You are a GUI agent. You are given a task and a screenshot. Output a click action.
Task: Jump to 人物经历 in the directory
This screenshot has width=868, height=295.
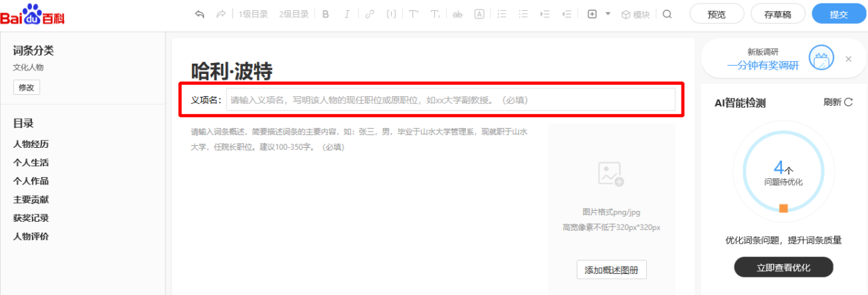click(31, 144)
